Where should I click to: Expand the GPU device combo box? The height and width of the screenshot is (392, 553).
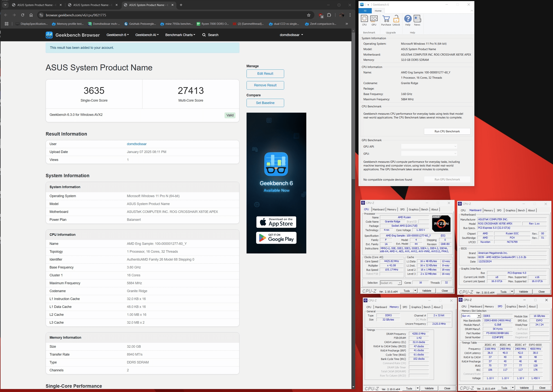(x=429, y=154)
